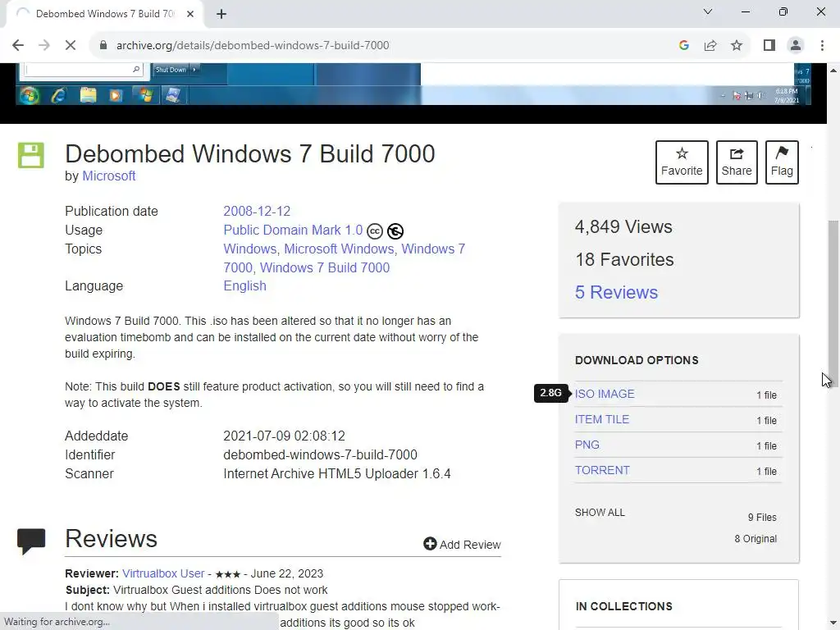The width and height of the screenshot is (840, 630).
Task: Click the 8 Original files text
Action: (x=756, y=538)
